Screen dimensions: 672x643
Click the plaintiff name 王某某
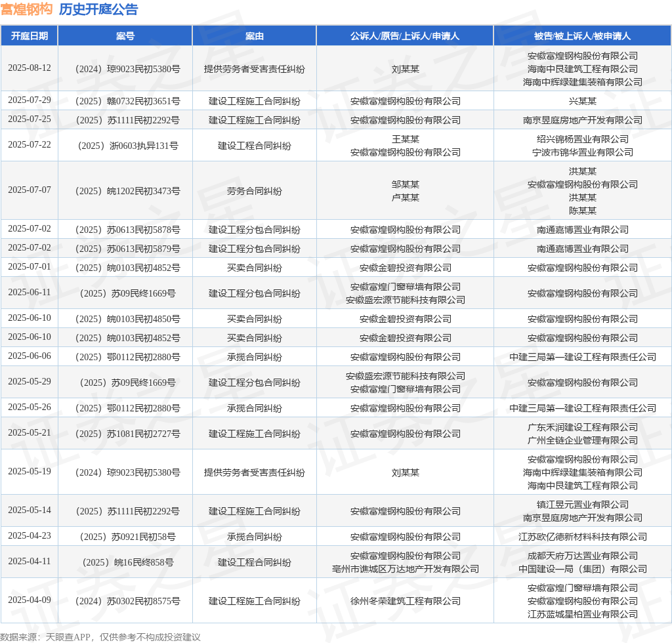405,139
